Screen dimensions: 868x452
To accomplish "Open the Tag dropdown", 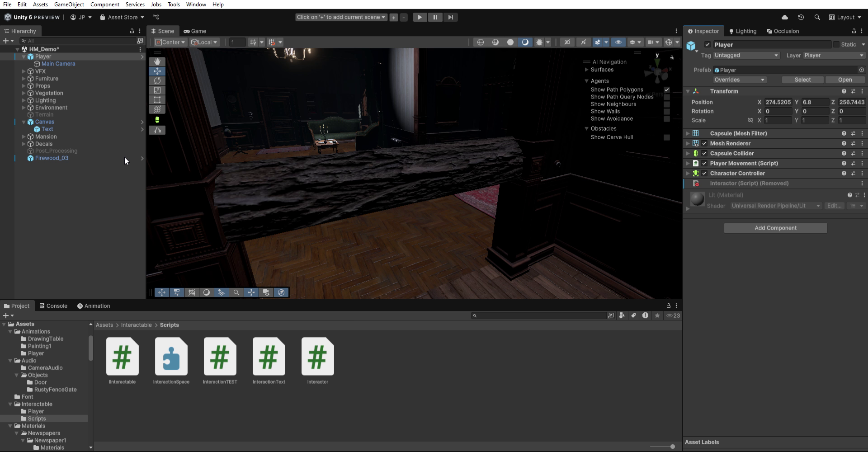I will 746,55.
